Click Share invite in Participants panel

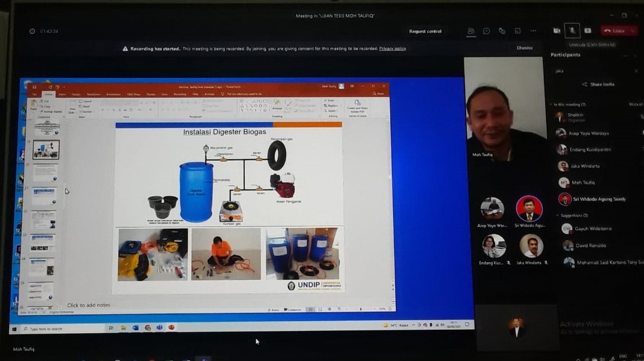click(599, 85)
